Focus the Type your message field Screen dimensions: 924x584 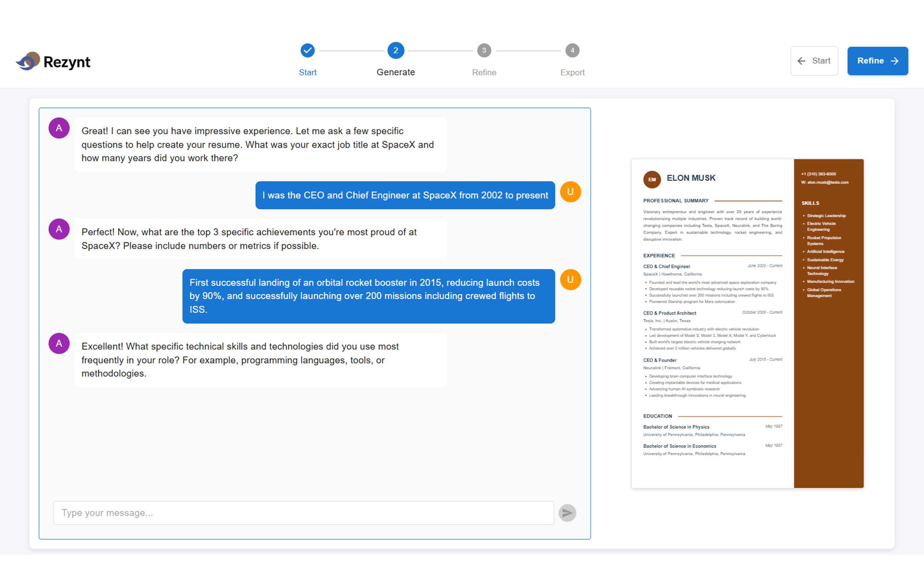303,513
